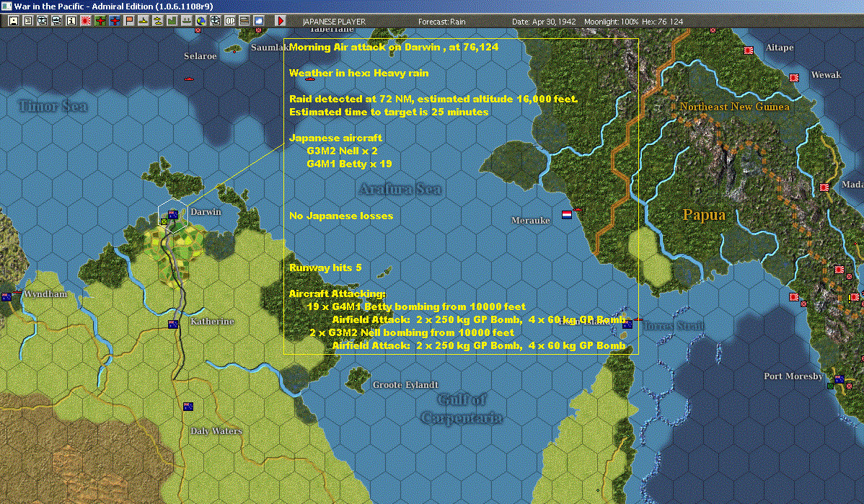Select the Dutch flag at Merauke
Image resolution: width=864 pixels, height=504 pixels.
pyautogui.click(x=566, y=215)
